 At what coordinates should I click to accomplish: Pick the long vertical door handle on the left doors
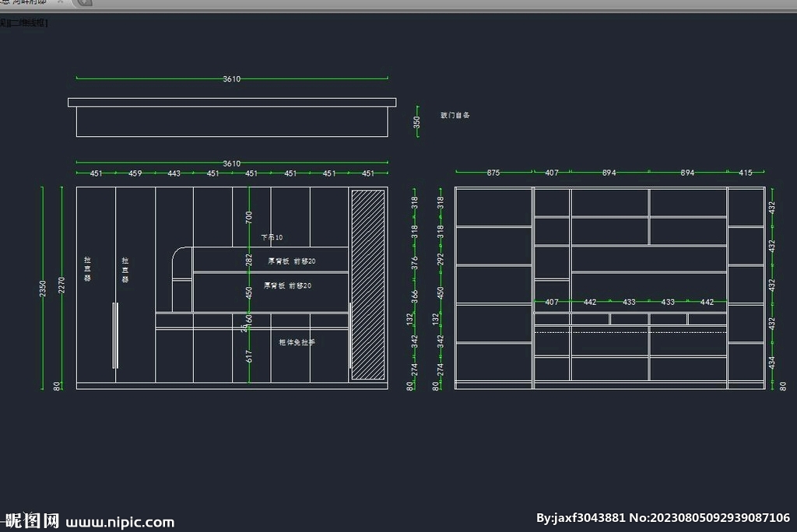115,335
